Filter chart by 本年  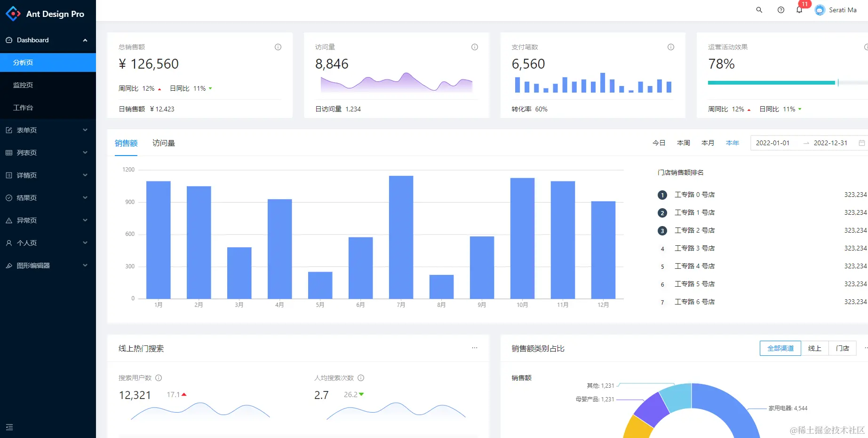coord(733,143)
